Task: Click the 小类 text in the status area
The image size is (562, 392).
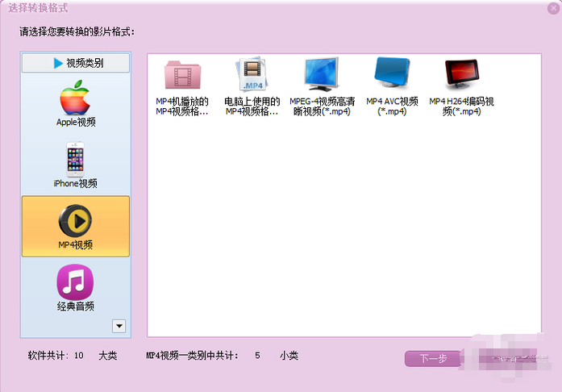Action: [289, 356]
